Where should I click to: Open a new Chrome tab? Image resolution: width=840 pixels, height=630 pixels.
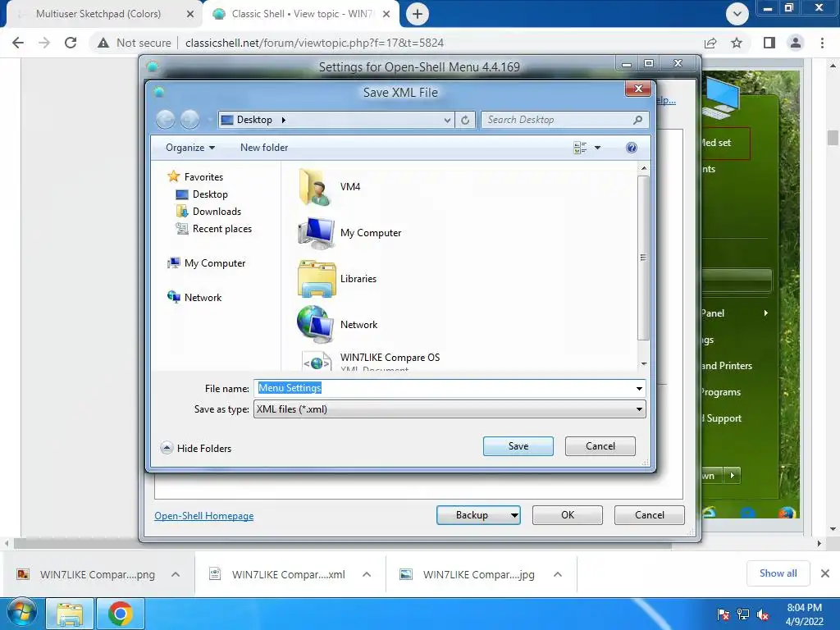pyautogui.click(x=418, y=14)
